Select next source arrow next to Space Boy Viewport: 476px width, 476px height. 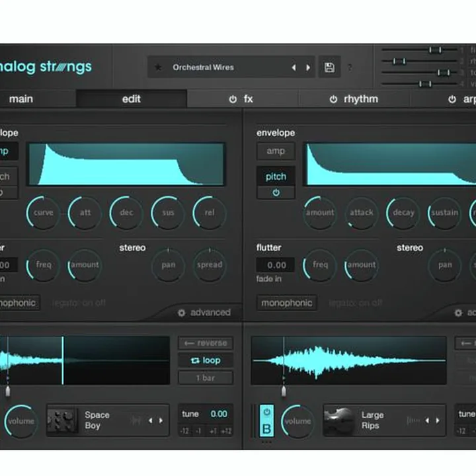coord(161,420)
